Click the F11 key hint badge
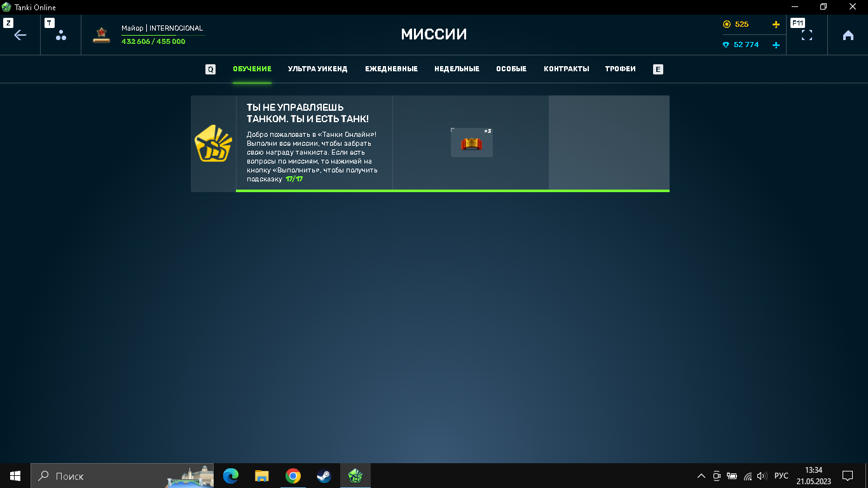This screenshot has height=488, width=868. [x=797, y=23]
